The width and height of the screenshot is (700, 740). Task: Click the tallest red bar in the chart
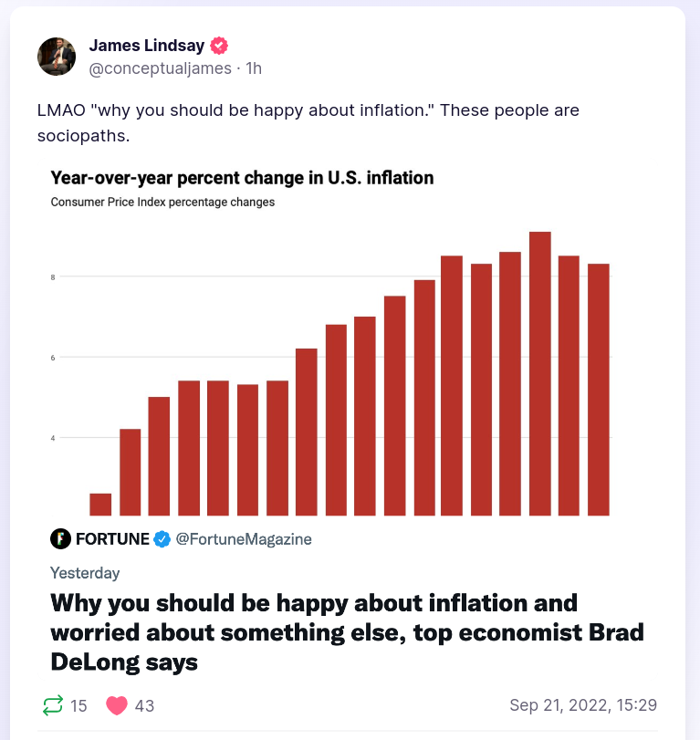pos(539,373)
